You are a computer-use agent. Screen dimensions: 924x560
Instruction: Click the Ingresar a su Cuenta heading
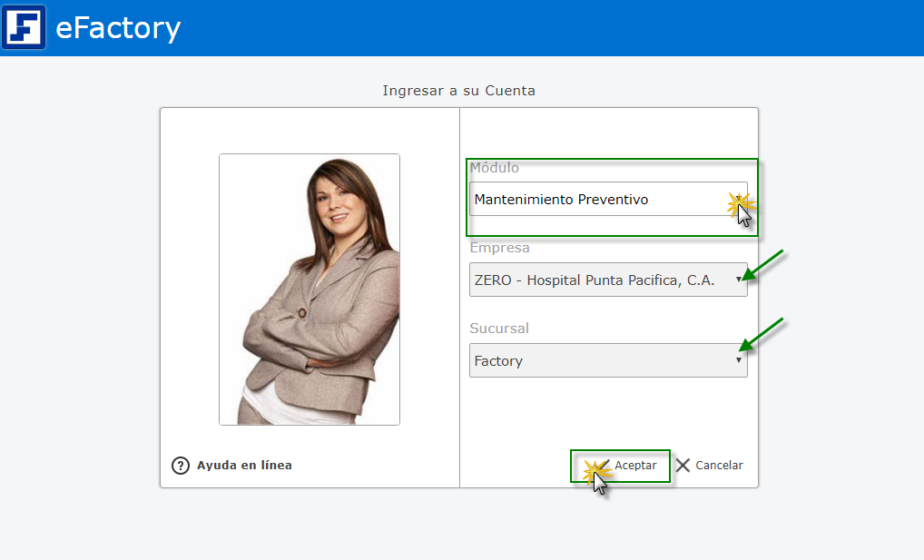[458, 91]
